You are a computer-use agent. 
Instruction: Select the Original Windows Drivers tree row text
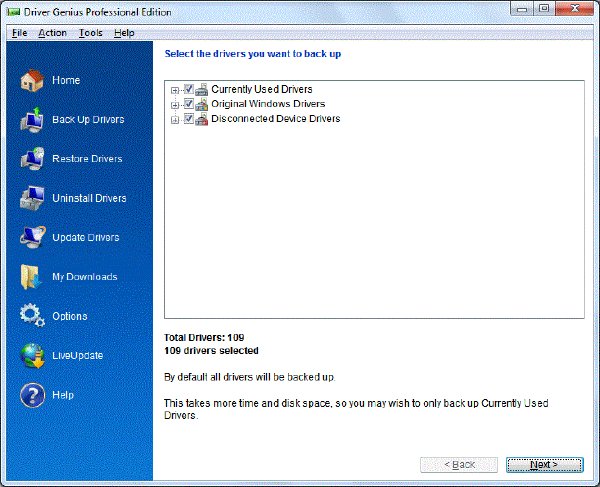point(268,104)
